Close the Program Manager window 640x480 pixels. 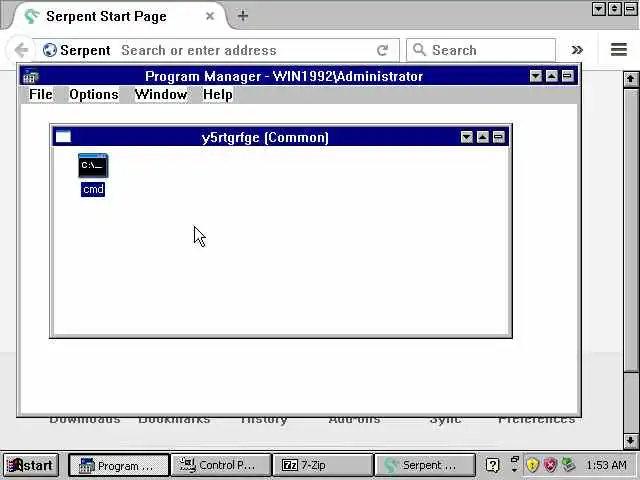567,76
